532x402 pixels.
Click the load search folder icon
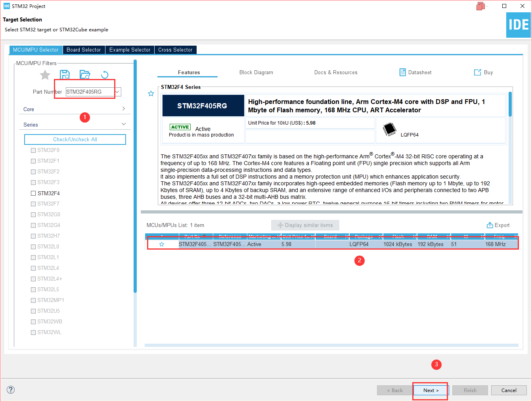click(85, 75)
